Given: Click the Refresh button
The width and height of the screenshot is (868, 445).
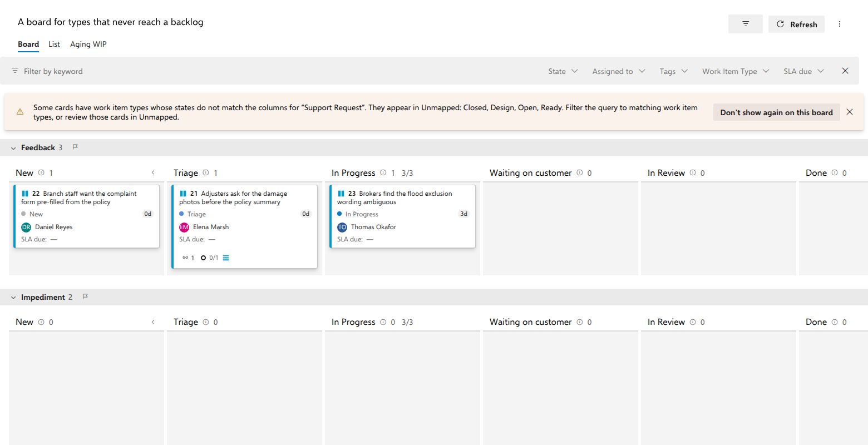Looking at the screenshot, I should pyautogui.click(x=796, y=24).
